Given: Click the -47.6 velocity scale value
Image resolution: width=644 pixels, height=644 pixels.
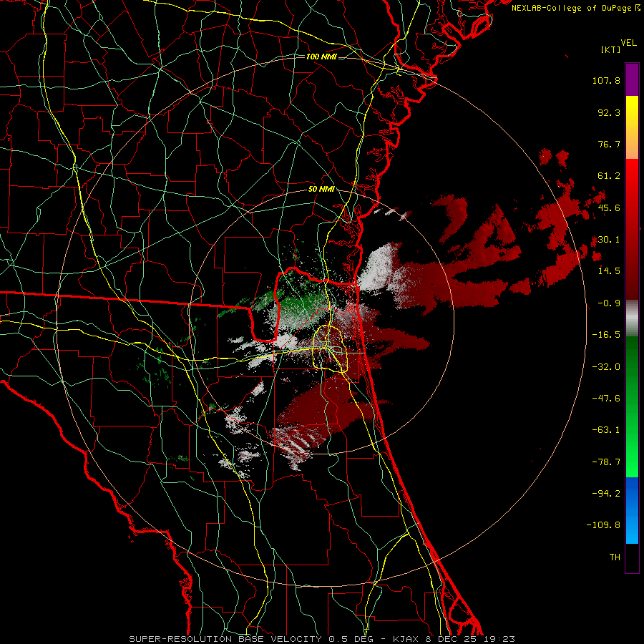Looking at the screenshot, I should (606, 399).
